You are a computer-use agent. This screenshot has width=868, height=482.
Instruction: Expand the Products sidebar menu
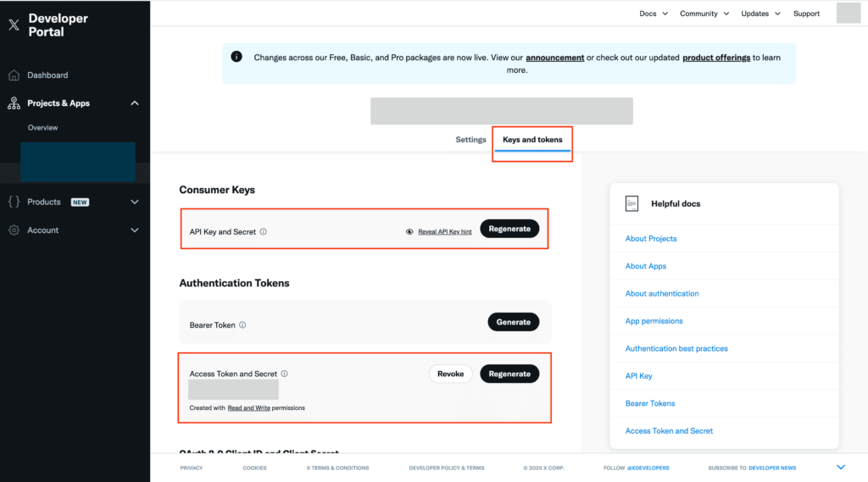click(x=134, y=202)
